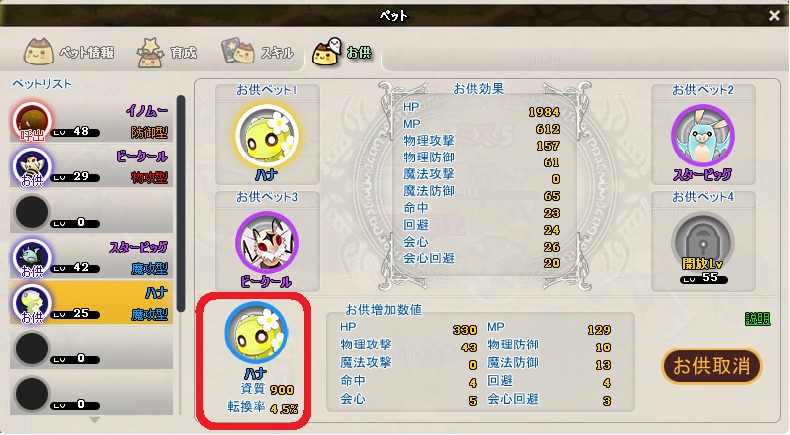Select スタービッグ level 42 pet portrait
The width and height of the screenshot is (790, 435).
click(32, 258)
